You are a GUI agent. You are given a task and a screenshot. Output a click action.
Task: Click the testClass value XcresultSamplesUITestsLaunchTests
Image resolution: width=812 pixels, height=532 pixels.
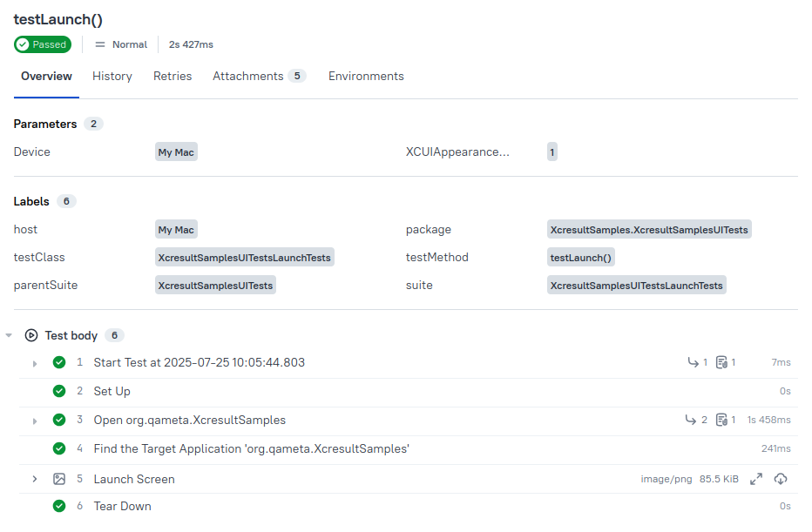click(x=245, y=258)
